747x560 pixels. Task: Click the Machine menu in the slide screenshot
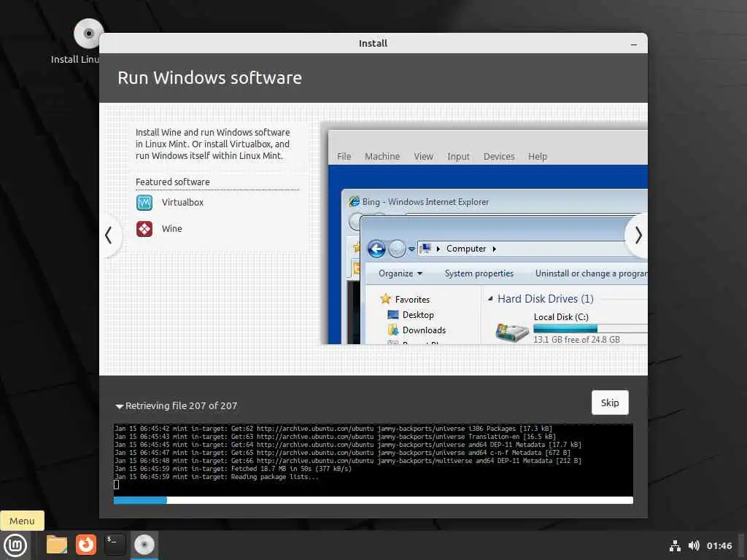[382, 157]
